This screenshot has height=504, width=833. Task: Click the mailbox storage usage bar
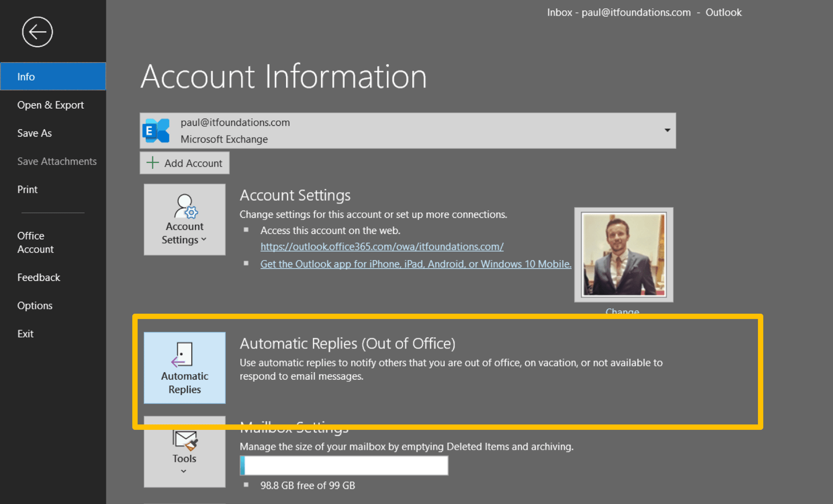[x=344, y=466]
